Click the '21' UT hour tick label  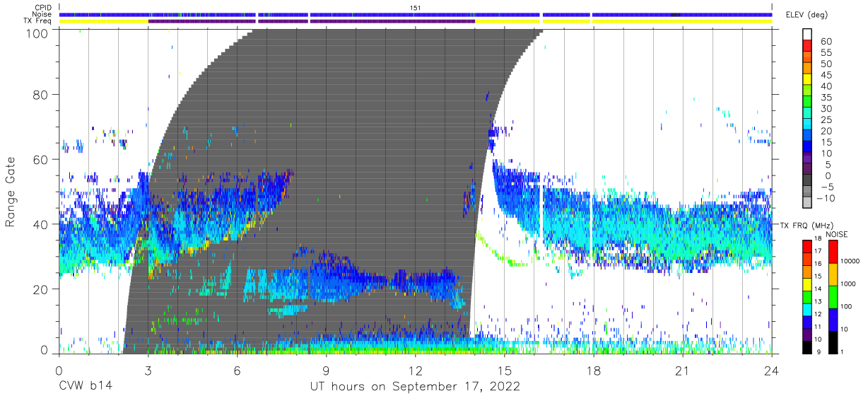(x=683, y=371)
